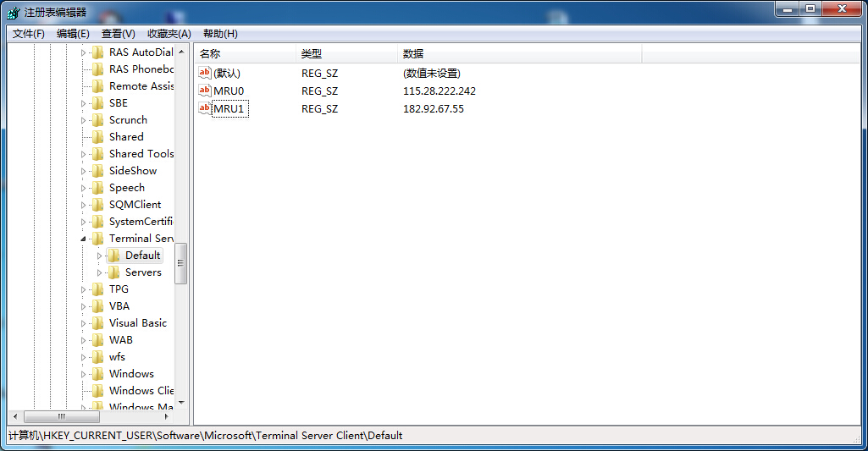The image size is (868, 451).
Task: Click the Speech folder icon
Action: 98,188
